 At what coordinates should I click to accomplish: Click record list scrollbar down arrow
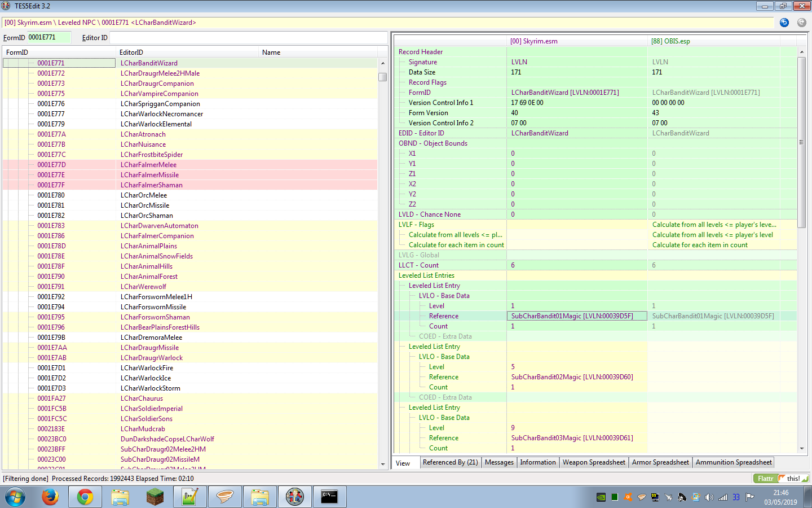383,464
